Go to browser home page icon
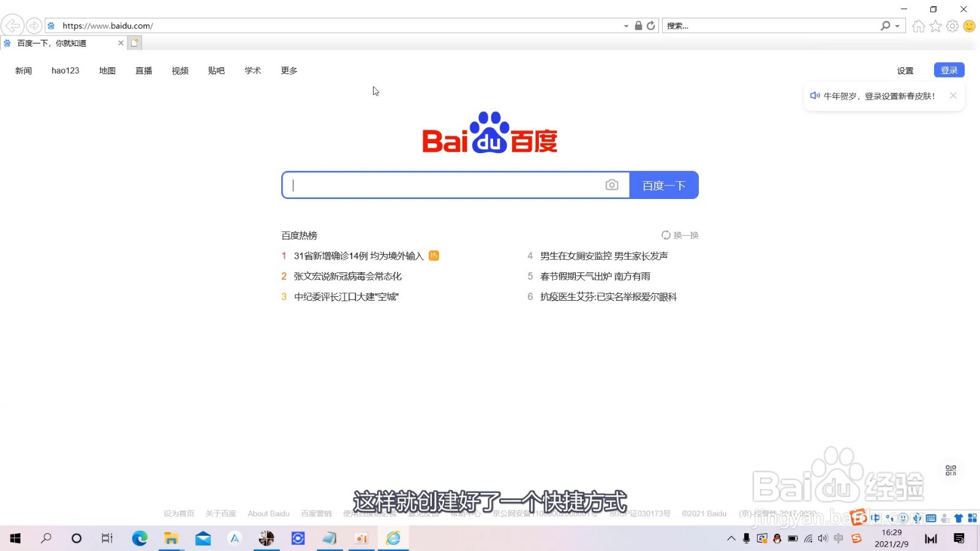The height and width of the screenshot is (551, 980). click(918, 26)
